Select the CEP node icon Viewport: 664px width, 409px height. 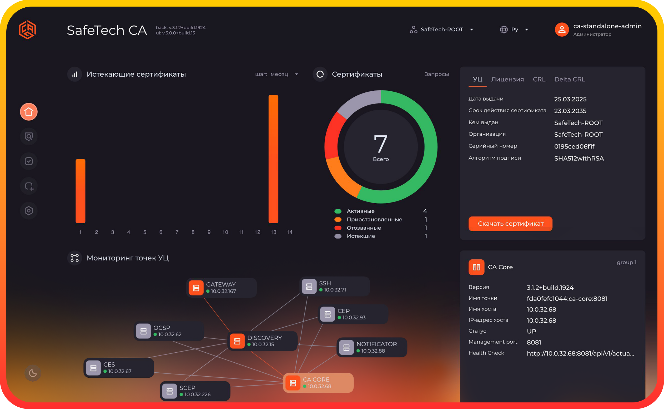tap(327, 314)
